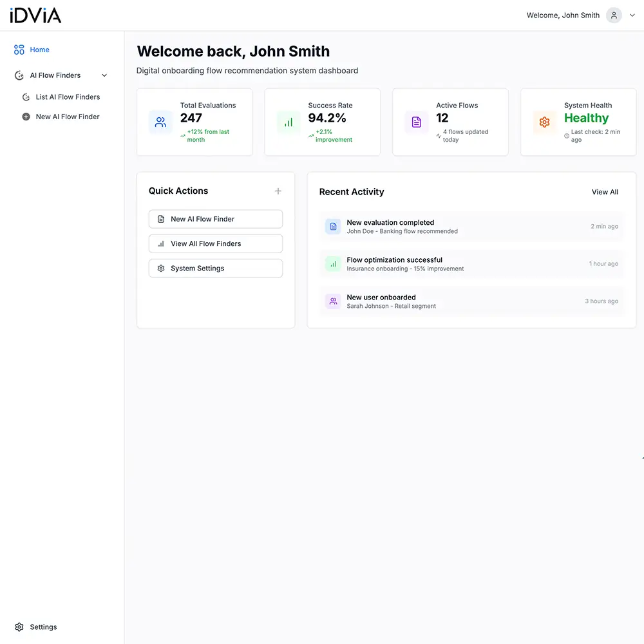Expand Quick Actions with the plus button
This screenshot has width=644, height=644.
point(278,191)
